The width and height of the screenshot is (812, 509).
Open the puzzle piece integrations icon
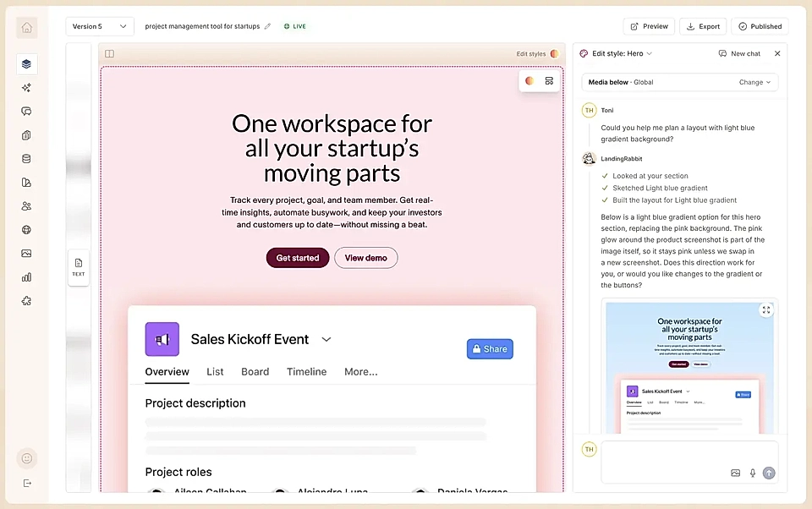(x=26, y=301)
